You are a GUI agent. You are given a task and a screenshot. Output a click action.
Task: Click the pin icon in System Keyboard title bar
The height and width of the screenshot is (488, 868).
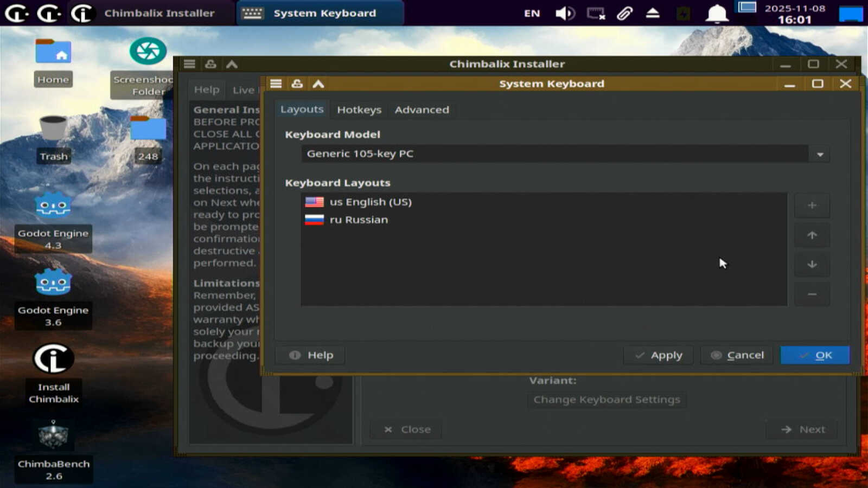tap(297, 84)
